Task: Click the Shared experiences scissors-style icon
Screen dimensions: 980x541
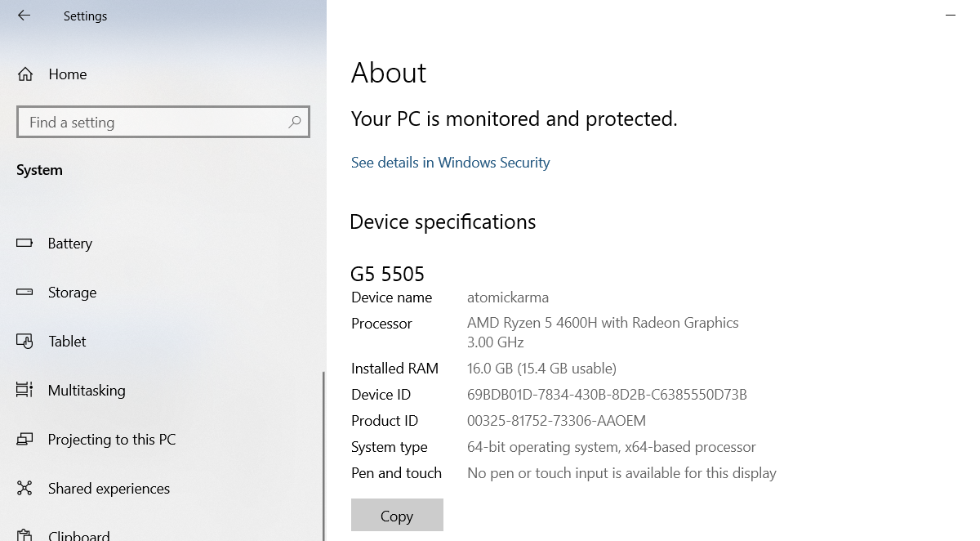Action: tap(24, 488)
